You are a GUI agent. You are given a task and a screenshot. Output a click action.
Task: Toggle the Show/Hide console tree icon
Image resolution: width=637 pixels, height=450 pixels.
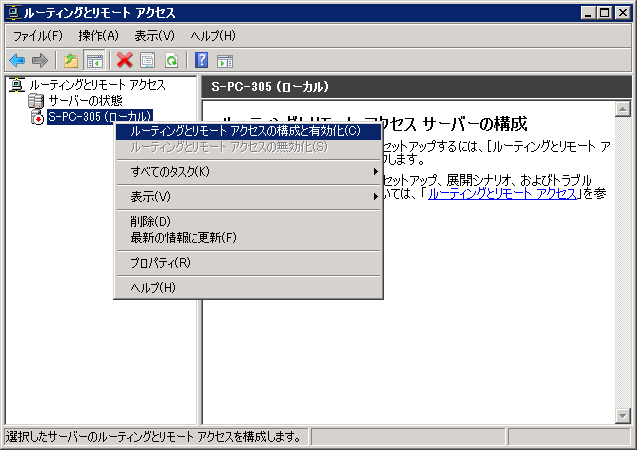tap(93, 60)
